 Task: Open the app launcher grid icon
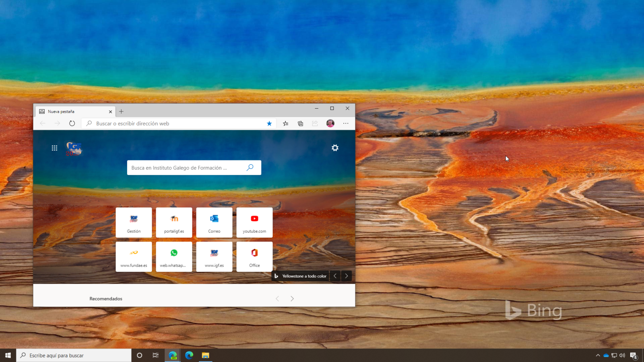[54, 148]
